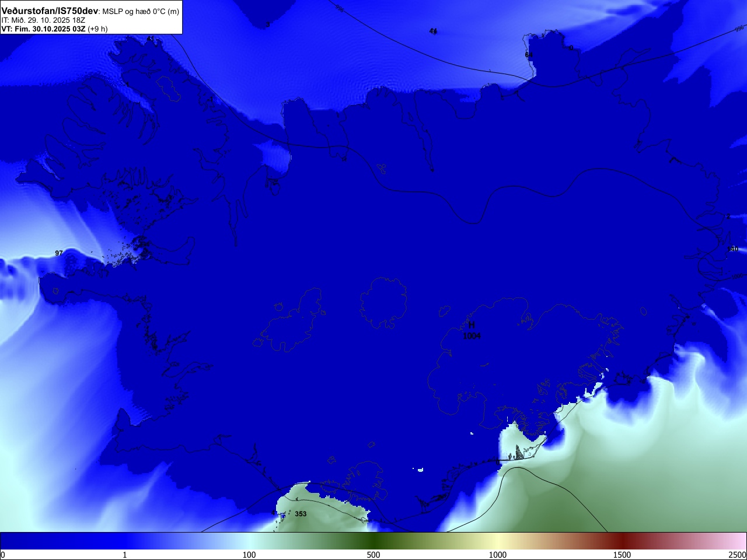Click the 'IT: Mið. 29. 10. 2025 18Z' line

(43, 20)
